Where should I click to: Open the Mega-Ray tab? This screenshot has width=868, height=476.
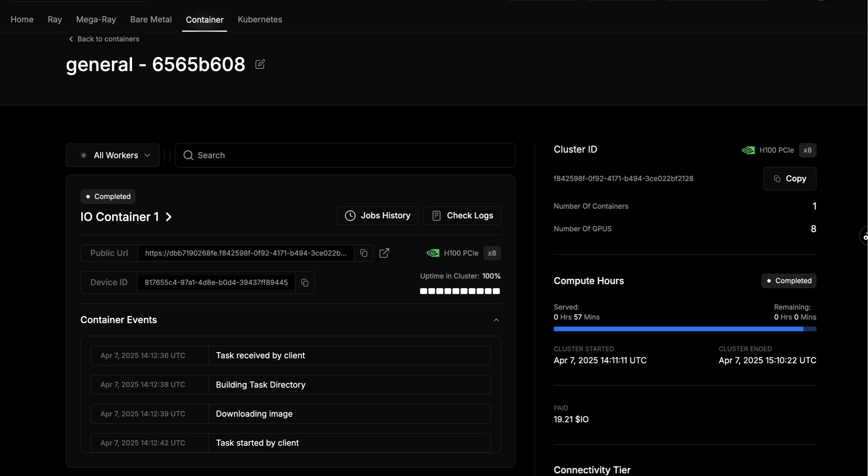pos(96,19)
